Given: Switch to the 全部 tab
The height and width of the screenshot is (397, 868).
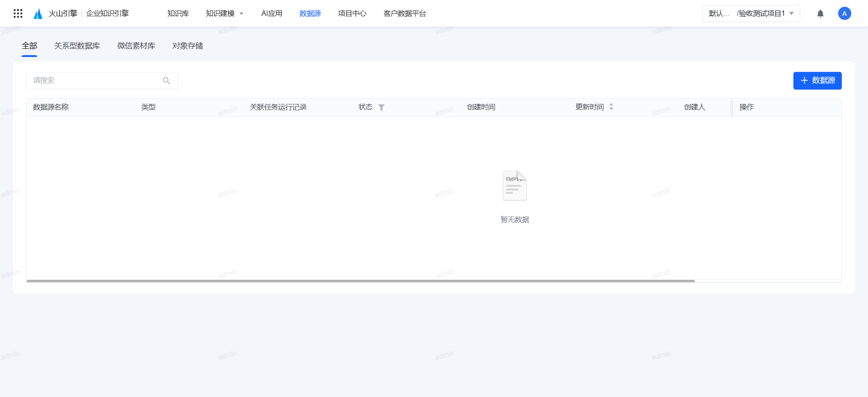Looking at the screenshot, I should coord(29,46).
